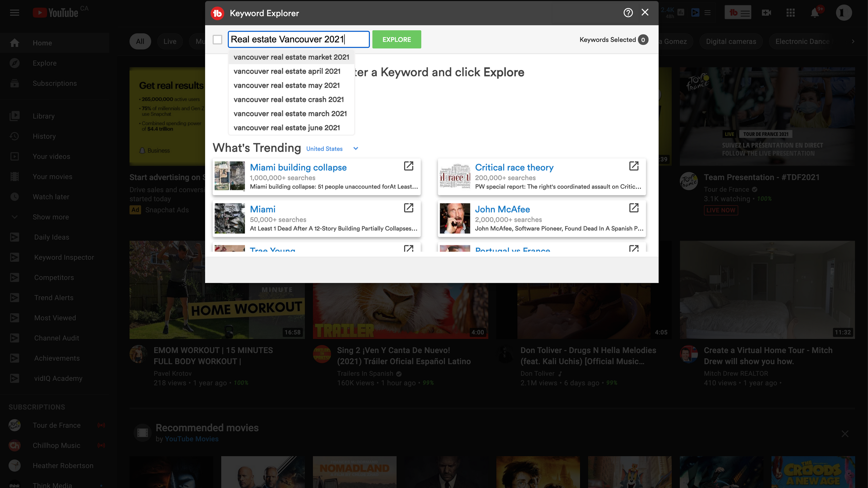
Task: Open vidIQ Competitors
Action: click(x=55, y=278)
